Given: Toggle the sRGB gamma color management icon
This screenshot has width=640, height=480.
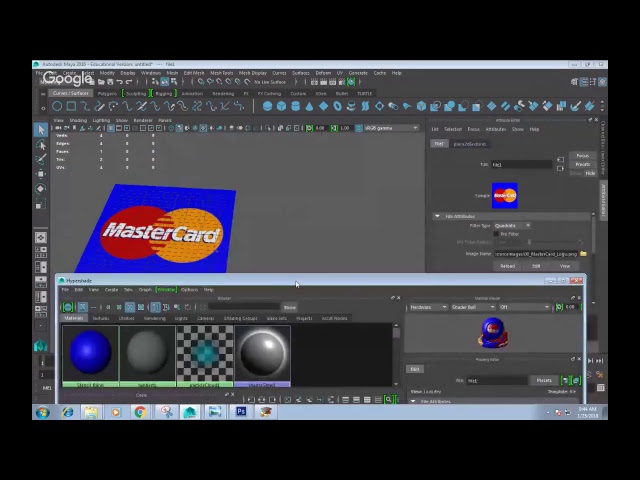Looking at the screenshot, I should coord(359,128).
